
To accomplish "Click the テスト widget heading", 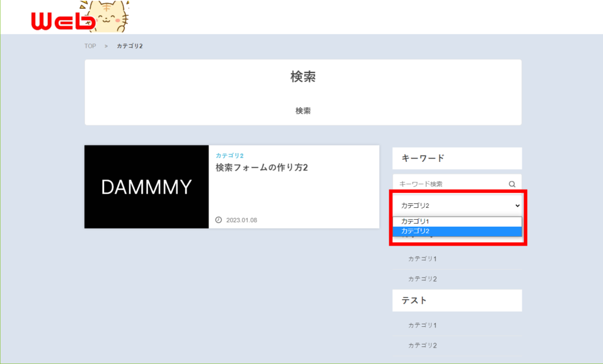I will pos(414,300).
